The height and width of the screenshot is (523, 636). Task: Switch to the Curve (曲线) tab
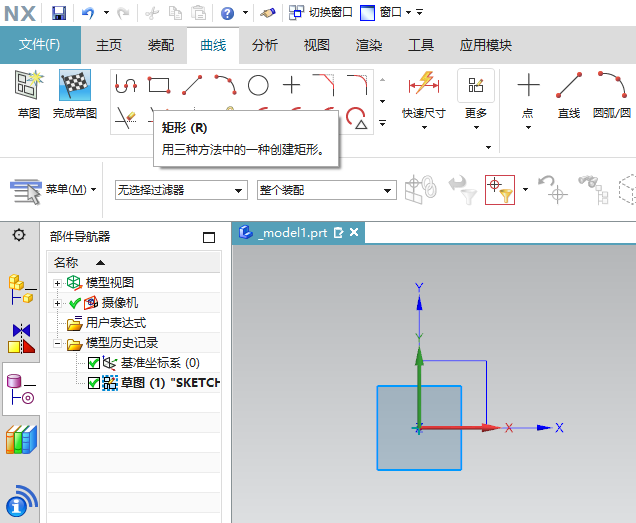coord(213,45)
